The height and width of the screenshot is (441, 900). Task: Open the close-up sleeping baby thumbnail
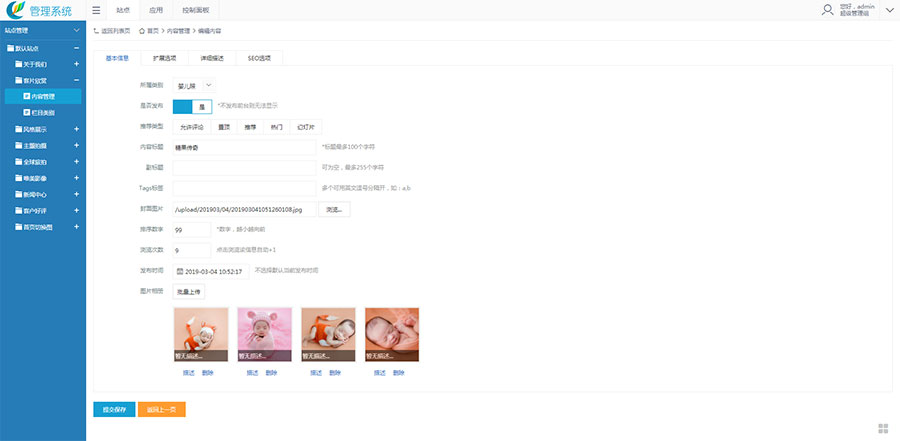(392, 334)
